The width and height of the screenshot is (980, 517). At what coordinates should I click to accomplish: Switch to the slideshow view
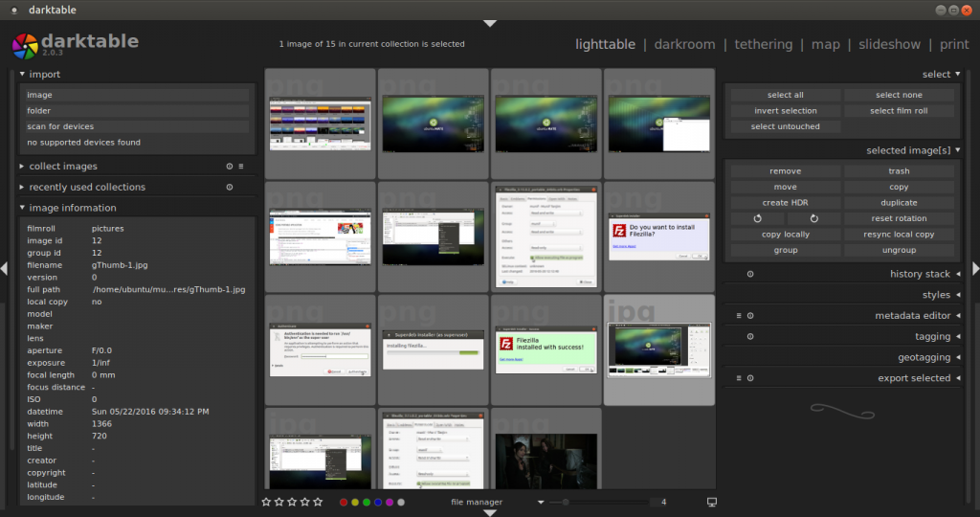coord(889,44)
